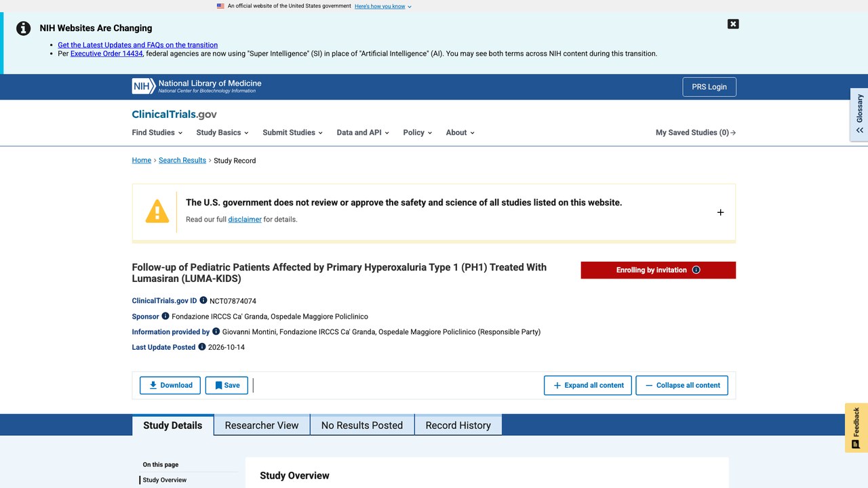
Task: Click the NIH National Library of Medicine logo
Action: (x=197, y=87)
